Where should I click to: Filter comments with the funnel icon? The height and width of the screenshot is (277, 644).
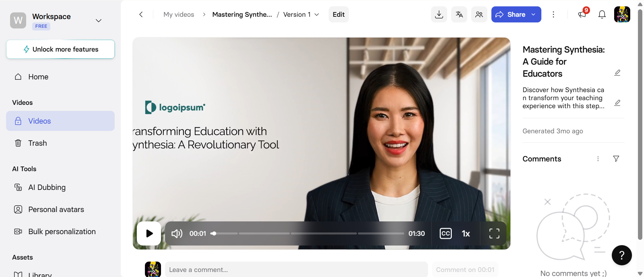pos(616,159)
